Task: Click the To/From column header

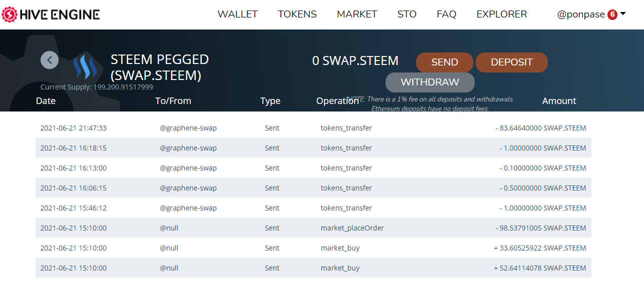Action: click(x=173, y=101)
